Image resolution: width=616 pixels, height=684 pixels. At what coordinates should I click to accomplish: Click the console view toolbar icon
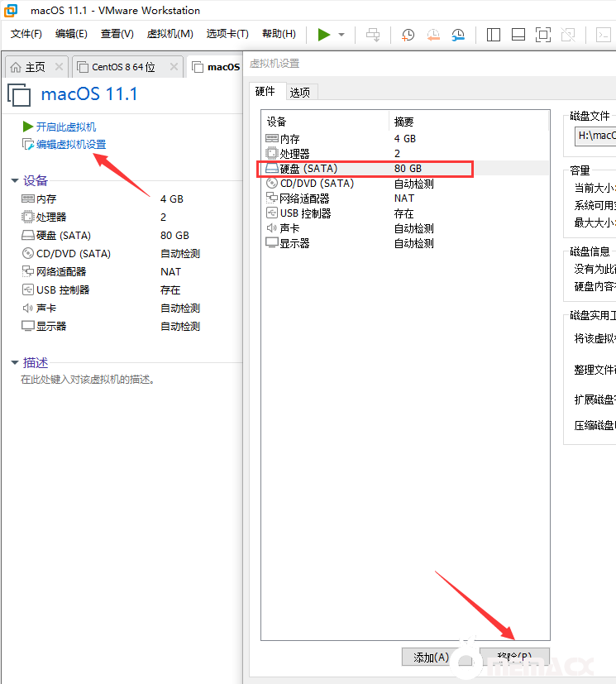click(x=604, y=35)
